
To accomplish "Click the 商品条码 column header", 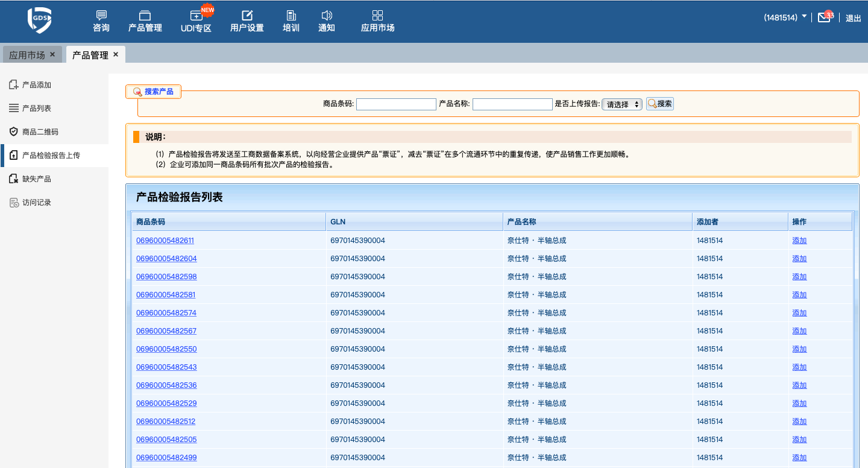I will coord(229,222).
